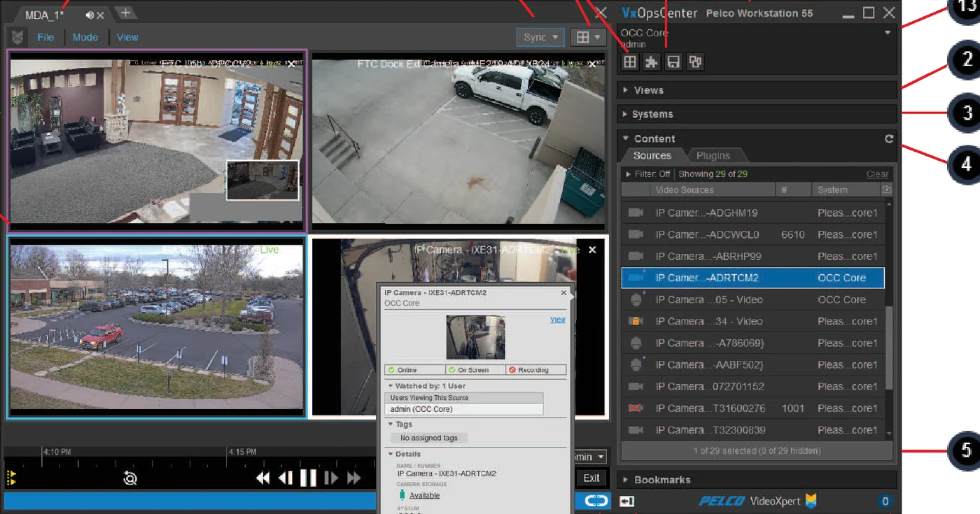Viewport: 980px width, 514px height.
Task: Add a new tab with the plus button
Action: pos(125,13)
